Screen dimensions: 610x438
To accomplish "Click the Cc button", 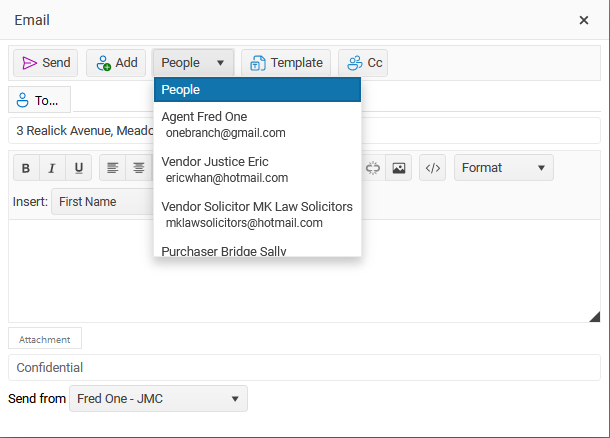I will coord(363,63).
